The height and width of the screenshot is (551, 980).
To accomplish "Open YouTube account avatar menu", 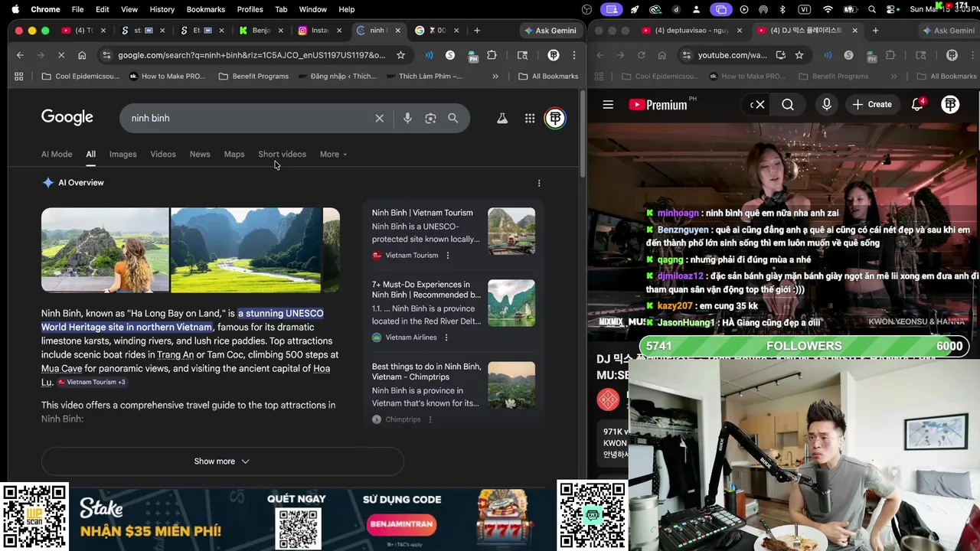I will click(950, 105).
